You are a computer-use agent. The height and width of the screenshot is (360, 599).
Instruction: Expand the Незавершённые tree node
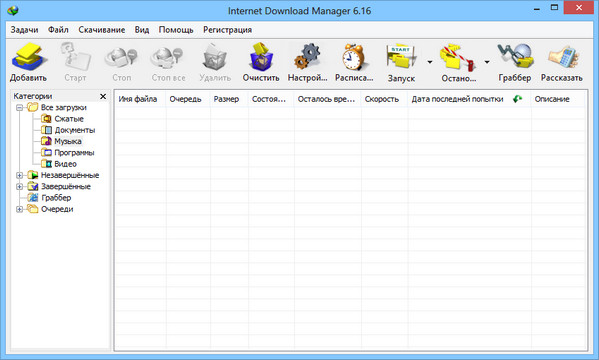click(x=19, y=175)
